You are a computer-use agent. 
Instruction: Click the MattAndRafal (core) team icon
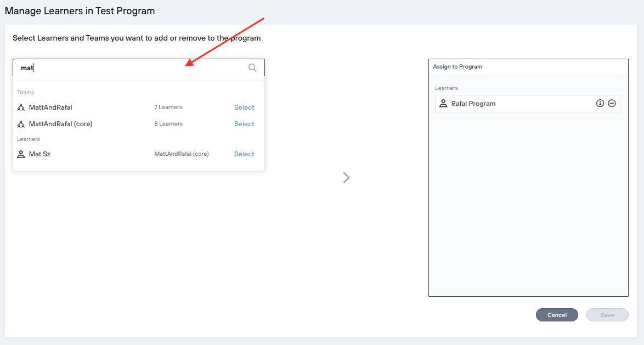pyautogui.click(x=21, y=124)
